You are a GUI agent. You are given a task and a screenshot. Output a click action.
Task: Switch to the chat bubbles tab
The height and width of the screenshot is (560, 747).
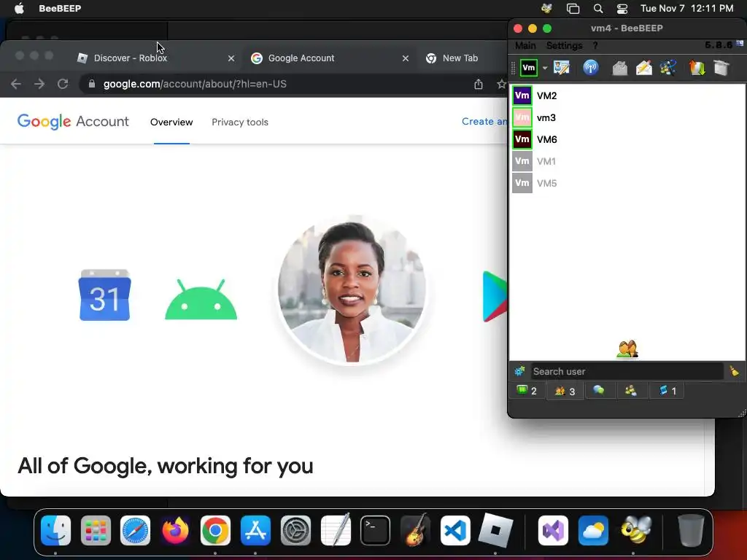(x=599, y=391)
